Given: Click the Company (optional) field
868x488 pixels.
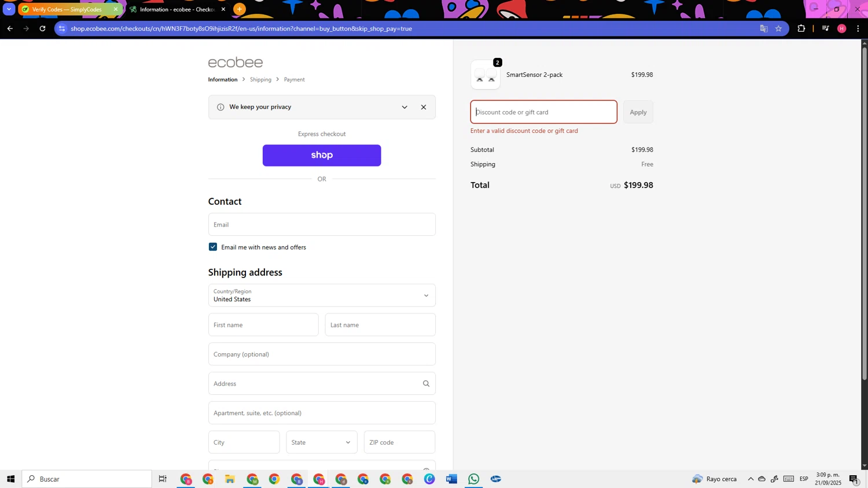Looking at the screenshot, I should pyautogui.click(x=322, y=354).
